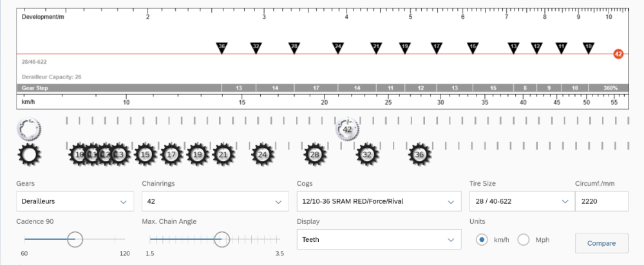The width and height of the screenshot is (644, 265).
Task: Click the 24-tooth cog sprocket icon
Action: pos(262,154)
